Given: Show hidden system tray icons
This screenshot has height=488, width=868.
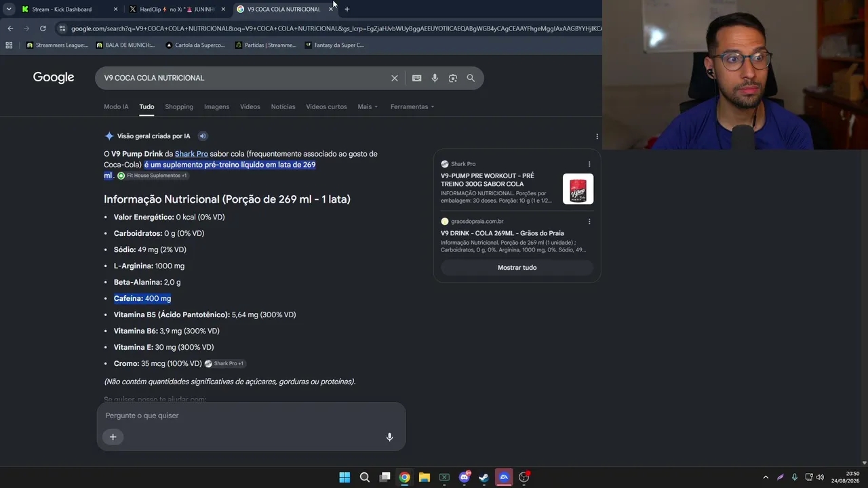Looking at the screenshot, I should coord(766,477).
